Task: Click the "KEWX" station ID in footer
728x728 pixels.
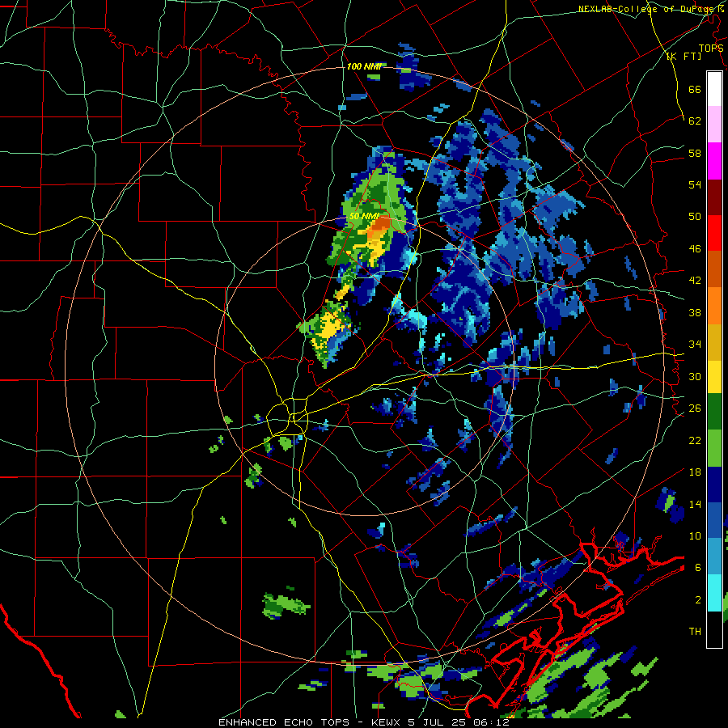Action: tap(387, 722)
